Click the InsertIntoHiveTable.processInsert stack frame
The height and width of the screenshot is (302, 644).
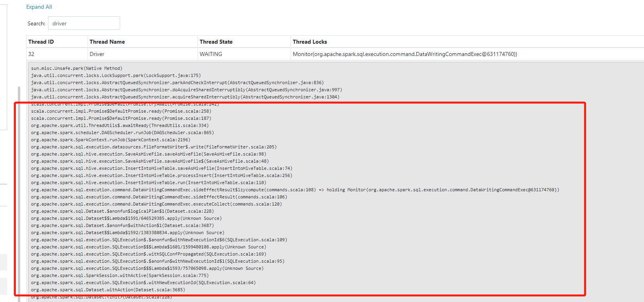(x=161, y=175)
